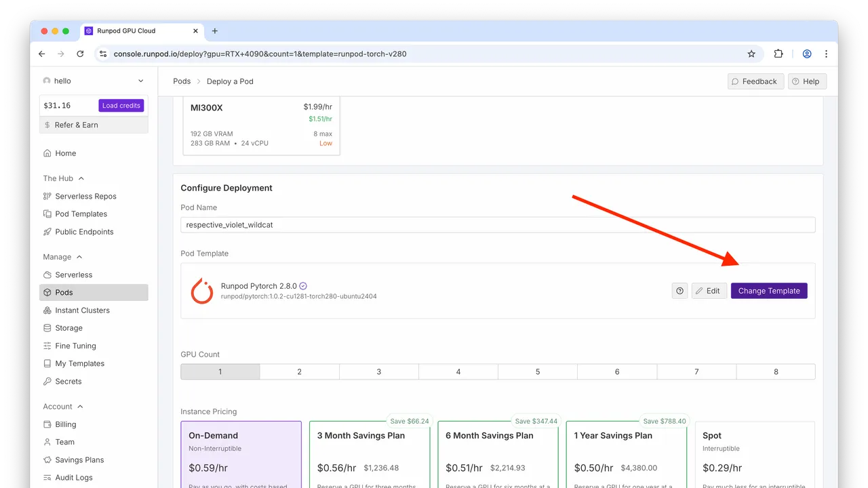Image resolution: width=868 pixels, height=488 pixels.
Task: Select the MI300X GPU card
Action: point(262,125)
